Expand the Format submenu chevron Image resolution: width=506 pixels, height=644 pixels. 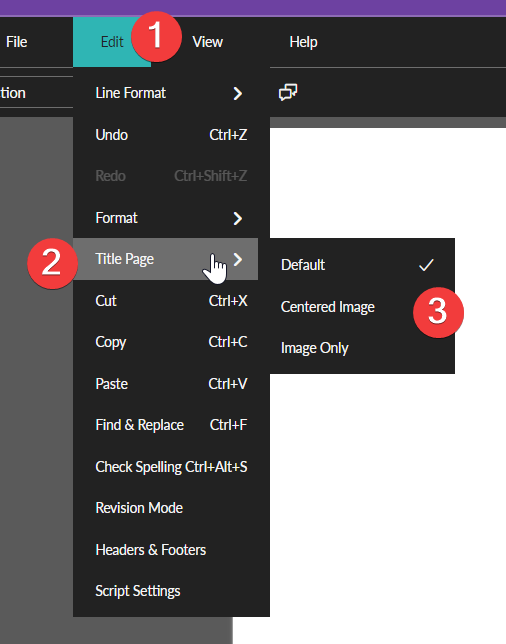238,218
